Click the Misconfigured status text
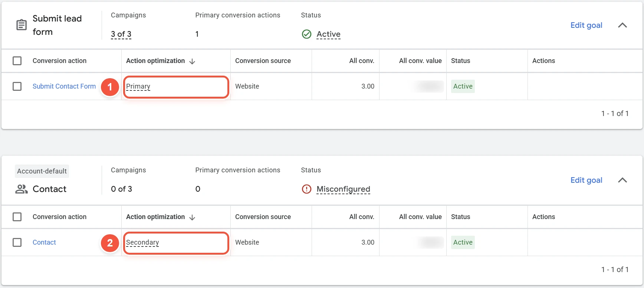The height and width of the screenshot is (288, 644). coord(343,189)
